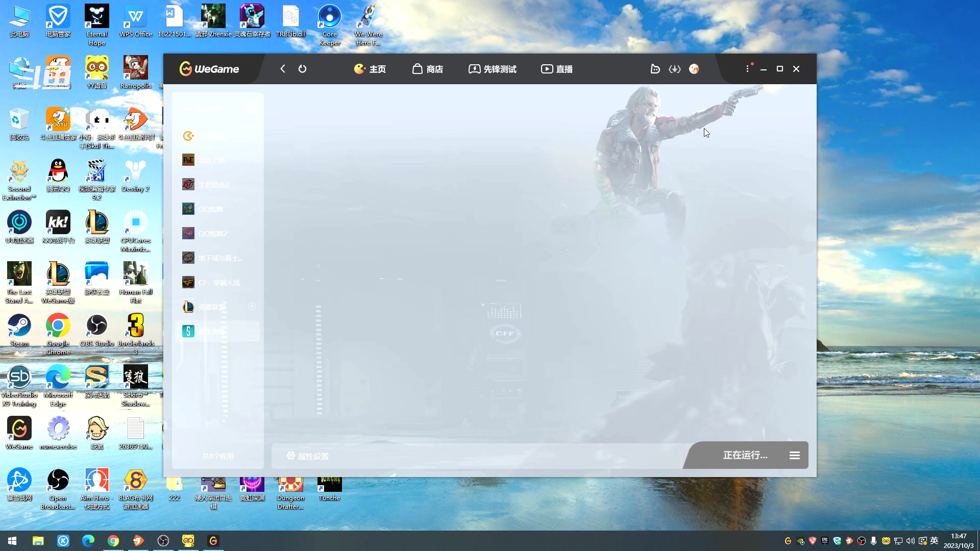Open the WeGame three-dot main menu
This screenshot has width=980, height=551.
[748, 68]
